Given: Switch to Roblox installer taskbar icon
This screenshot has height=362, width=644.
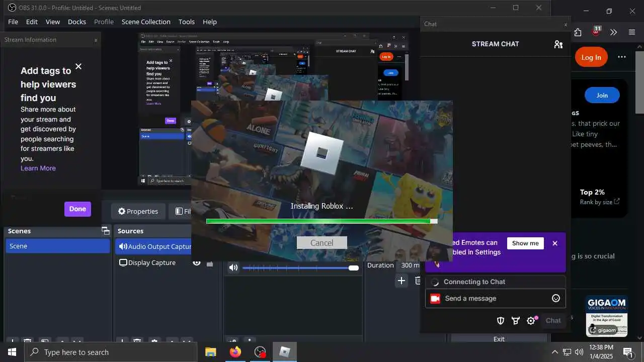Looking at the screenshot, I should (285, 352).
